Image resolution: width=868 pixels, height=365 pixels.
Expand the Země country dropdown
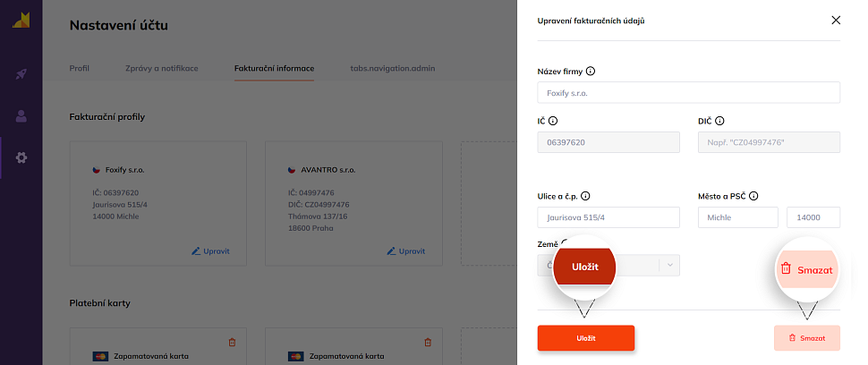pyautogui.click(x=669, y=265)
